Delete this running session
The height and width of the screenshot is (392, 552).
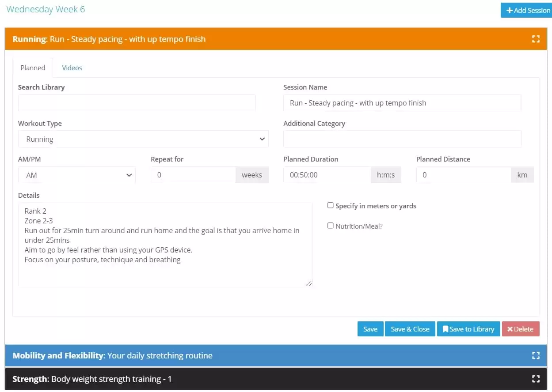click(x=521, y=329)
